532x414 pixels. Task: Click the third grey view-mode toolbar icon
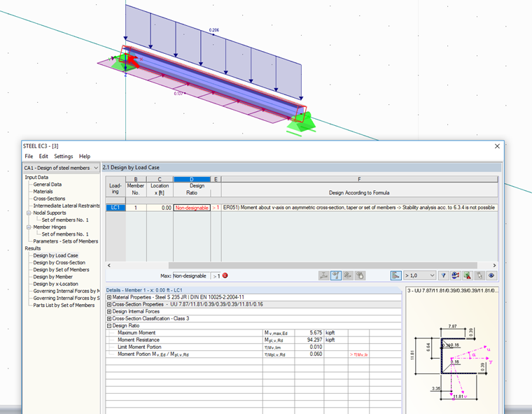click(348, 276)
